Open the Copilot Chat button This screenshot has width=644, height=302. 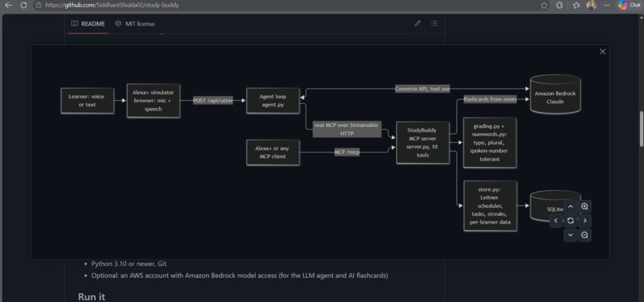click(629, 6)
